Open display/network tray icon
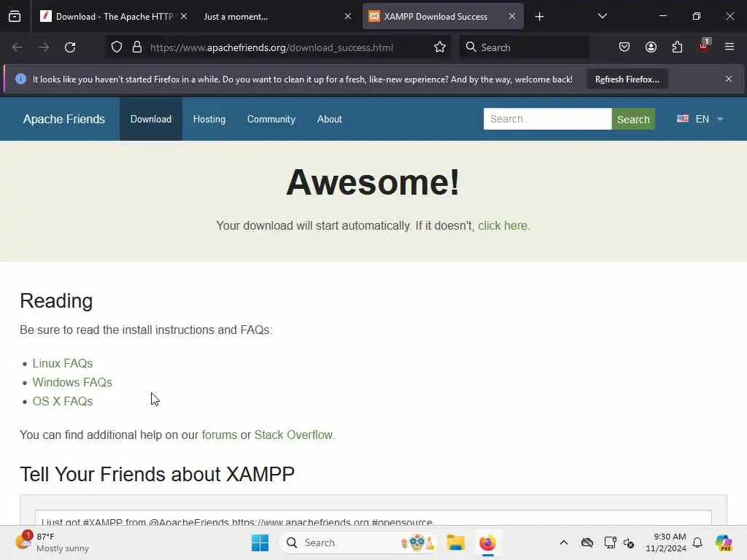The height and width of the screenshot is (560, 747). click(610, 542)
